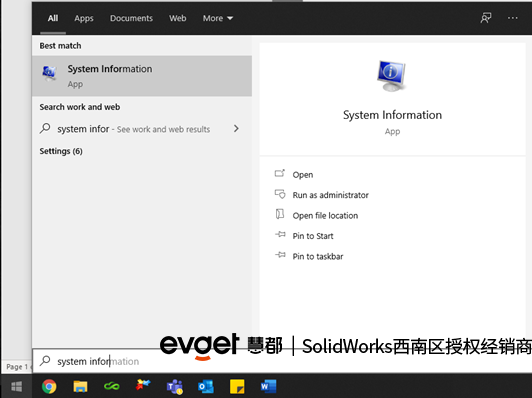Click the feedback person icon in search header

point(486,18)
